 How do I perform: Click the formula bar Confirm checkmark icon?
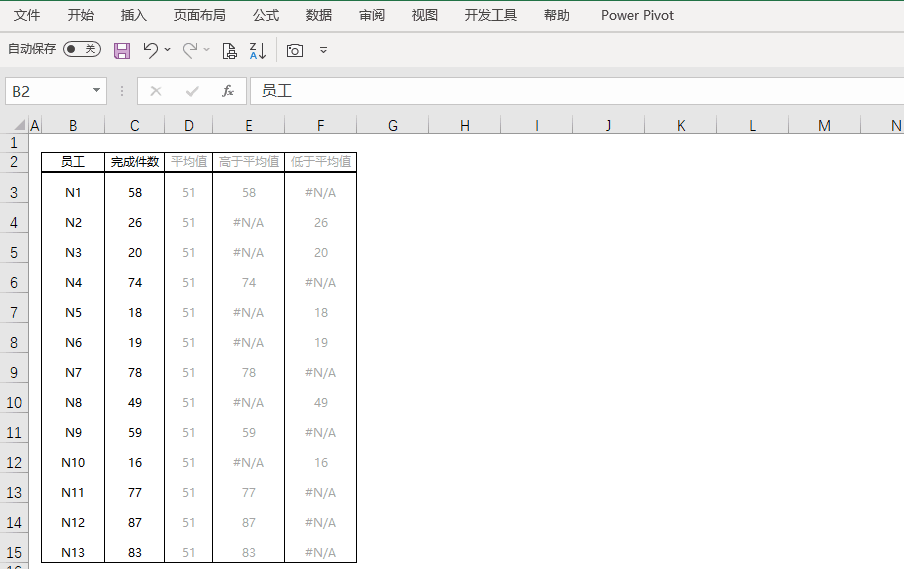pyautogui.click(x=192, y=91)
